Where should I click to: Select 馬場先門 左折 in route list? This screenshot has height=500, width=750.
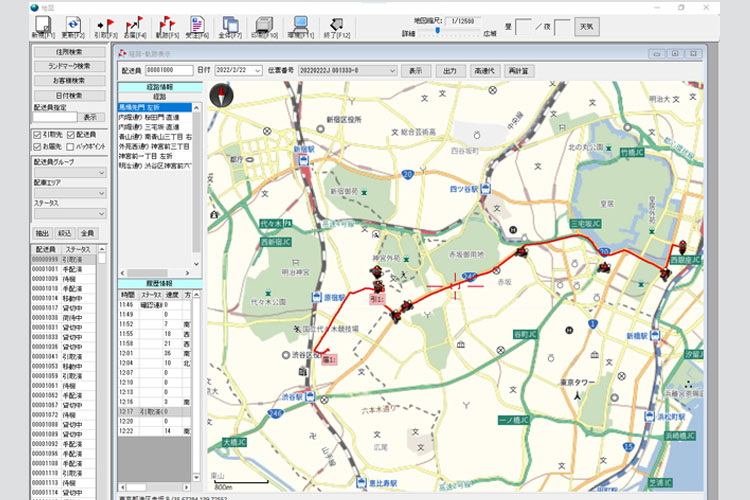(156, 106)
